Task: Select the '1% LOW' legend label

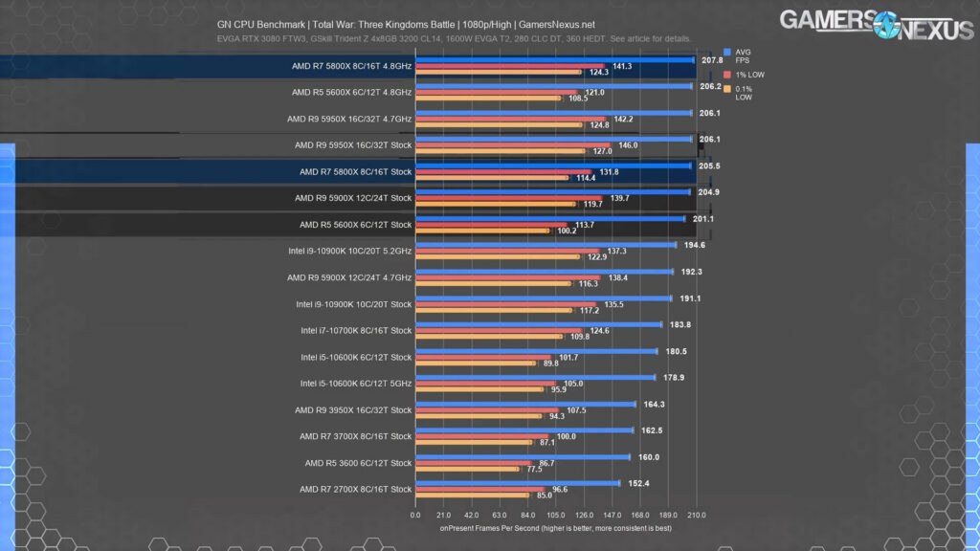Action: tap(750, 75)
